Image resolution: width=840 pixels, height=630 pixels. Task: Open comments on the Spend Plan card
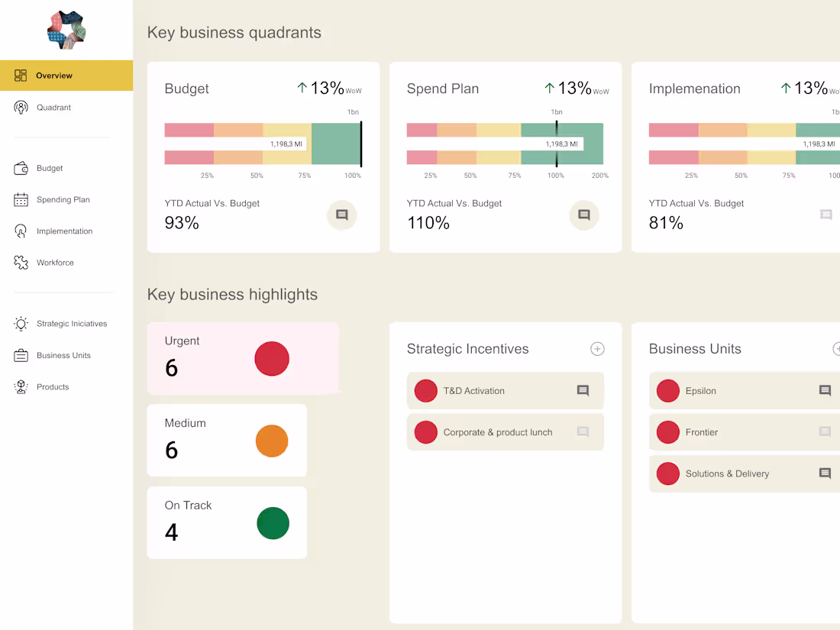584,215
